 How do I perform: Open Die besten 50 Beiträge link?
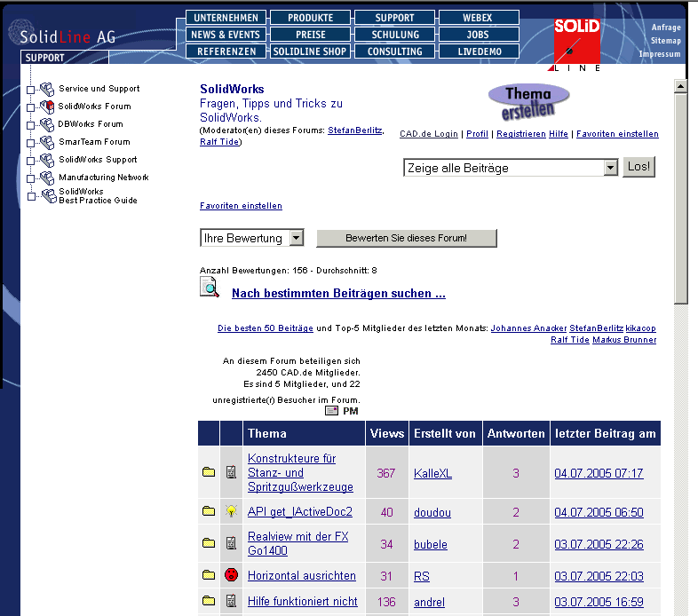tap(266, 328)
